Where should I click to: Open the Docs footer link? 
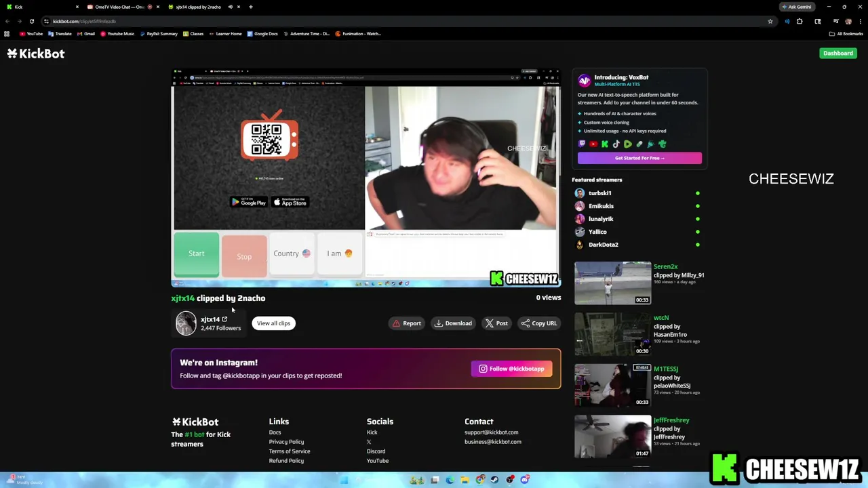coord(275,432)
